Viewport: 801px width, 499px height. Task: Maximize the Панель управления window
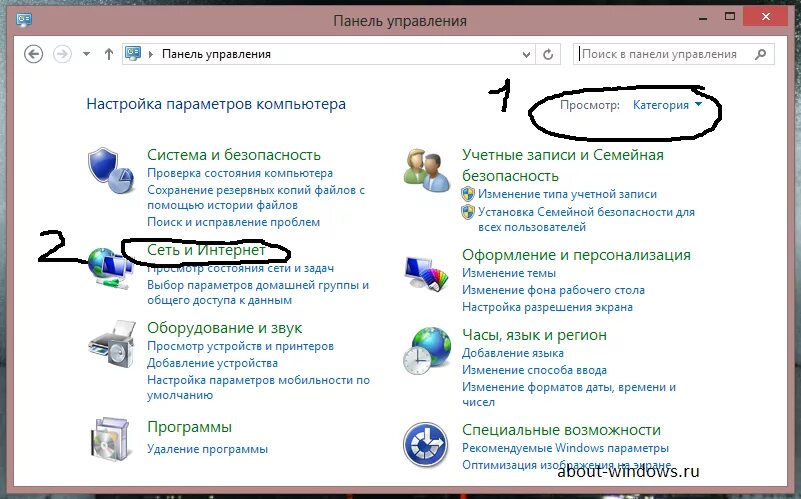pyautogui.click(x=730, y=17)
